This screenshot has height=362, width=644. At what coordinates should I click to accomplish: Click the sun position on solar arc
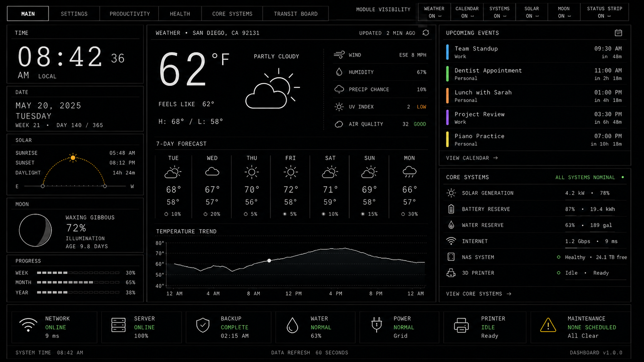coord(73,158)
